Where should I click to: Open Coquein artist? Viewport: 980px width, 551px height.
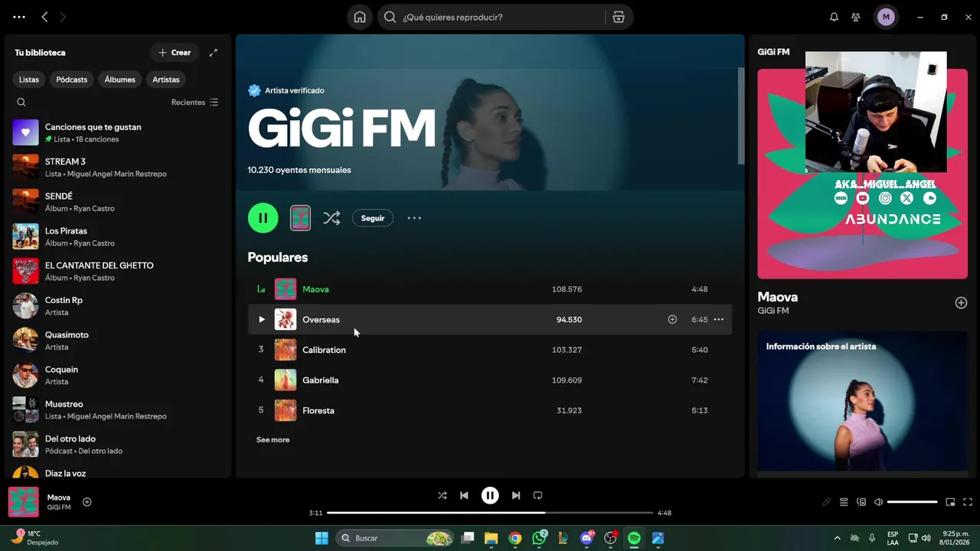pyautogui.click(x=117, y=375)
